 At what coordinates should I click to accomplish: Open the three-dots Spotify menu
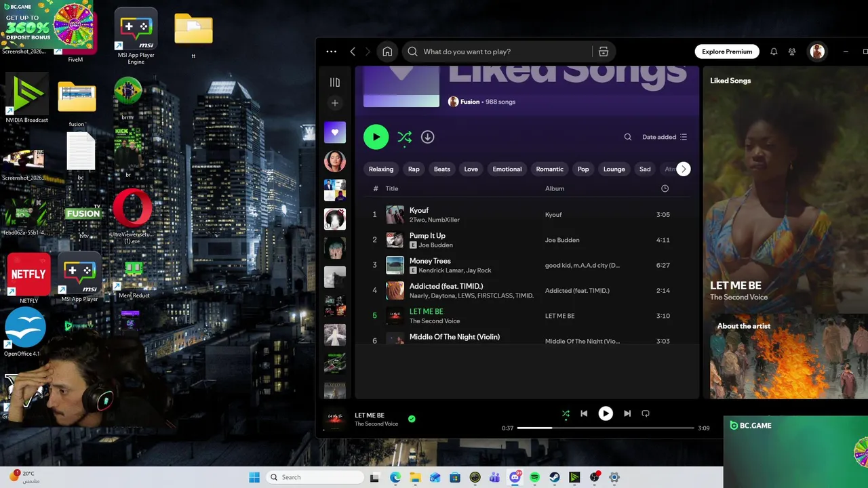click(x=331, y=52)
